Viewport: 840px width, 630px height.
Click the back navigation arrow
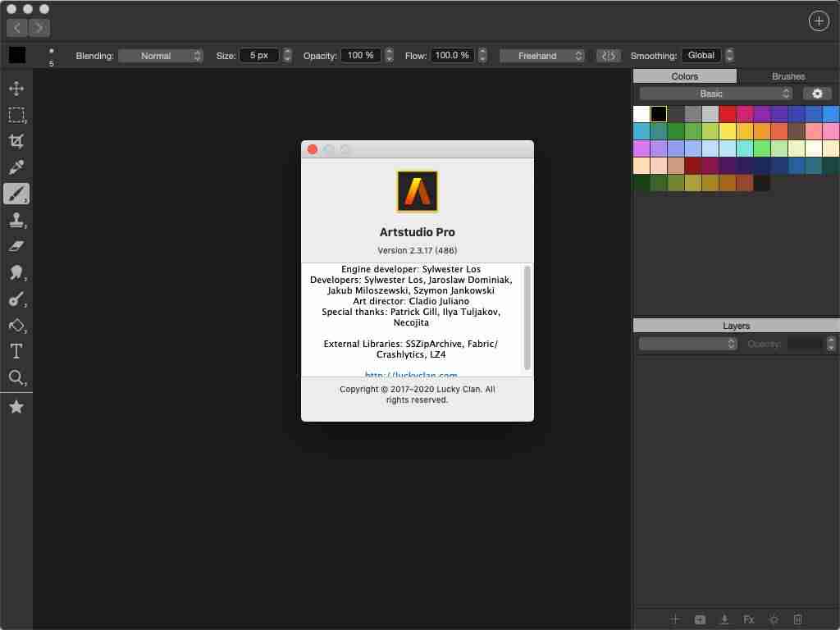point(17,28)
